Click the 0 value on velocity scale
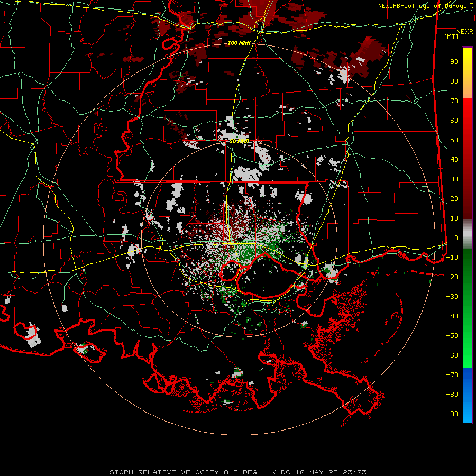This screenshot has height=476, width=476. (x=456, y=238)
